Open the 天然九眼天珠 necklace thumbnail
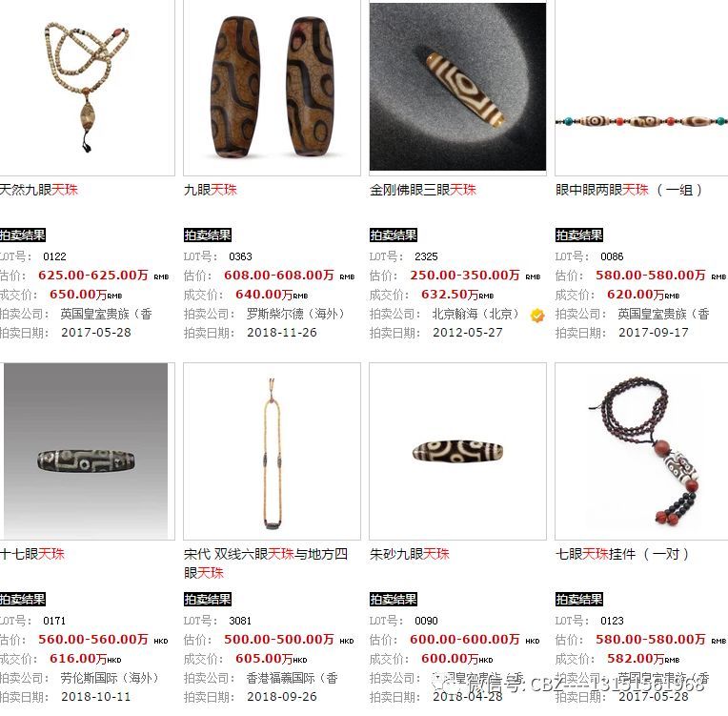 click(87, 88)
